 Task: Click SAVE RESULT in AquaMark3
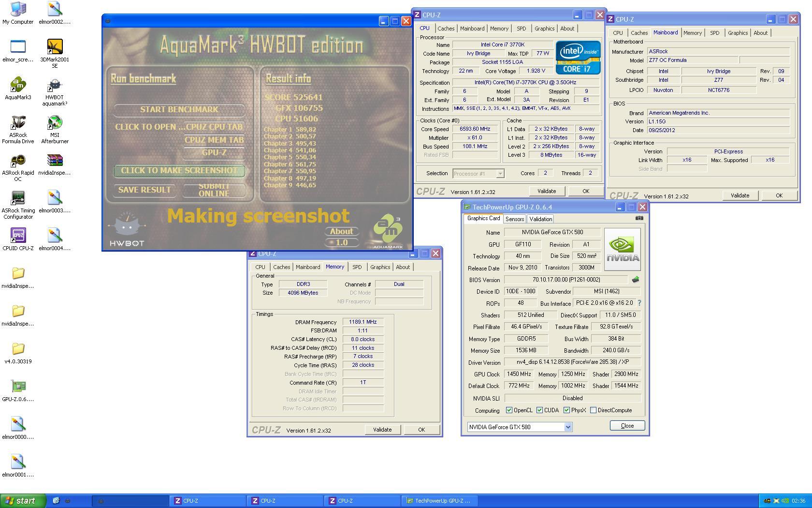(145, 190)
